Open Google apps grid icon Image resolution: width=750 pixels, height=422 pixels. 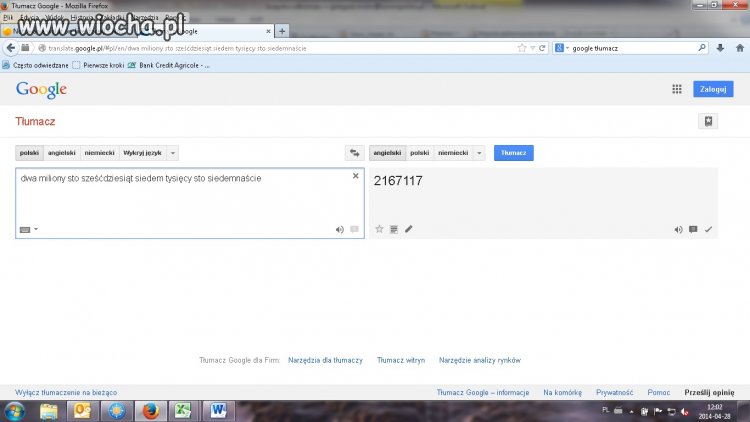click(677, 89)
